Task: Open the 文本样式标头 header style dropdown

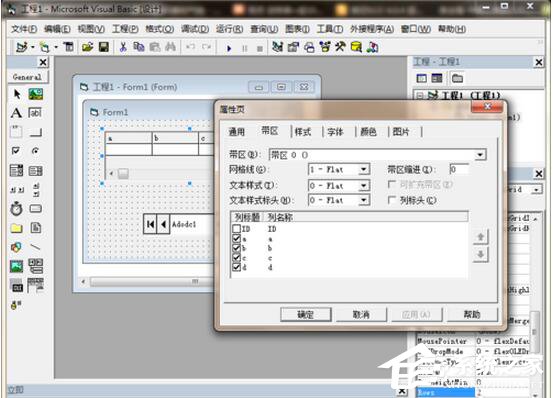Action: 364,201
